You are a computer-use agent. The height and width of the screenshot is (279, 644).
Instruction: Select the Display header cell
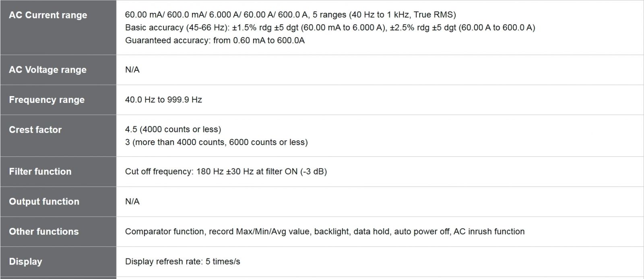pos(25,262)
